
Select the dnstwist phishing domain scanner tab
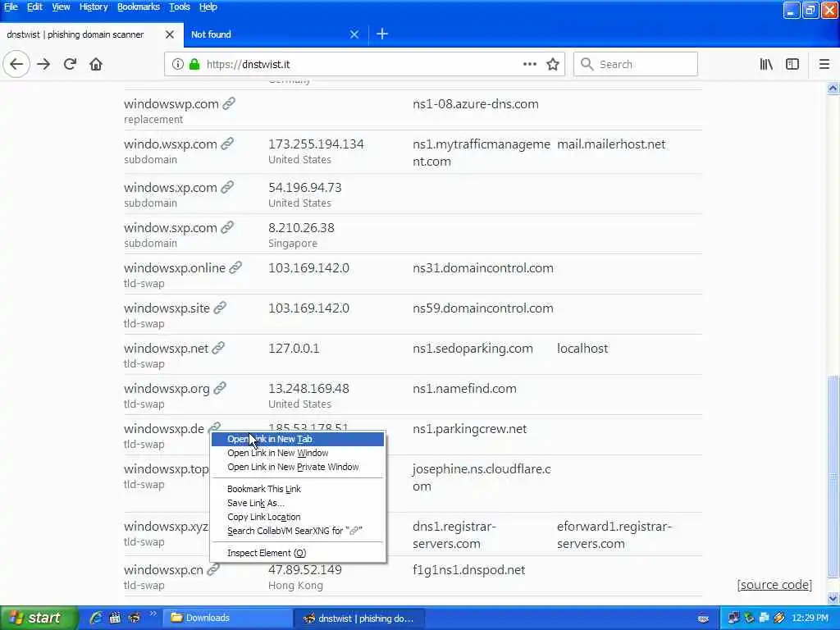click(x=92, y=34)
